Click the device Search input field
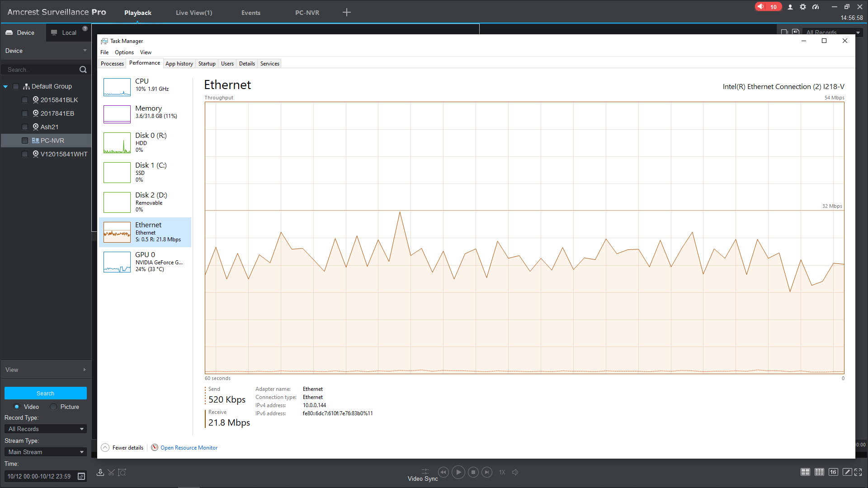Screen dimensions: 868x488 (42, 70)
